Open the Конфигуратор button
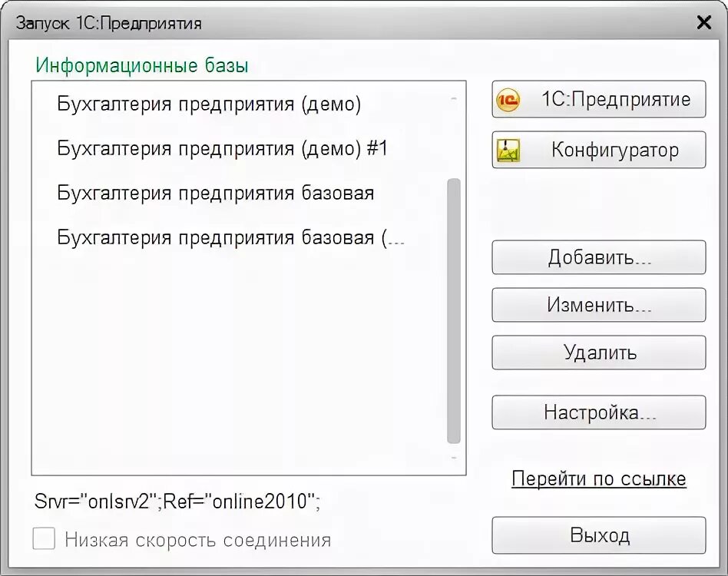 coord(598,150)
